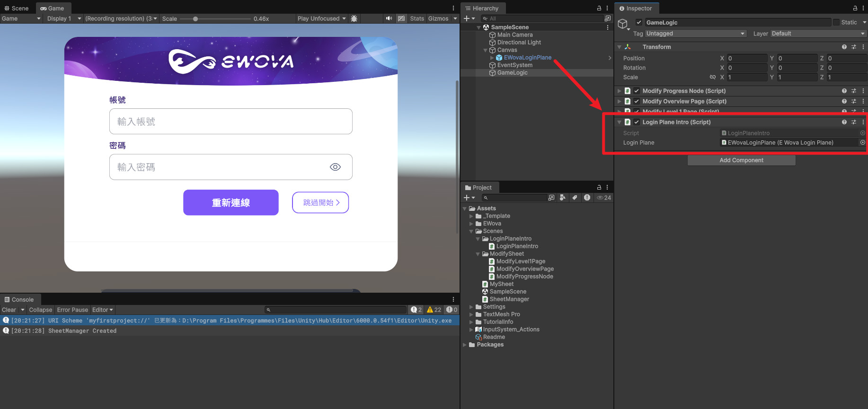Toggle error filter showing 0 in Console
Viewport: 868px width, 409px height.
pyautogui.click(x=452, y=310)
